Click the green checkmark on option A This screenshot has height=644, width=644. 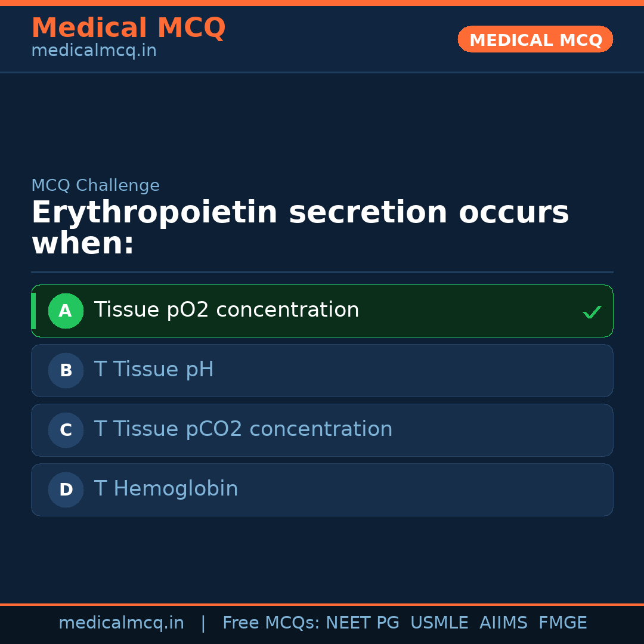592,312
